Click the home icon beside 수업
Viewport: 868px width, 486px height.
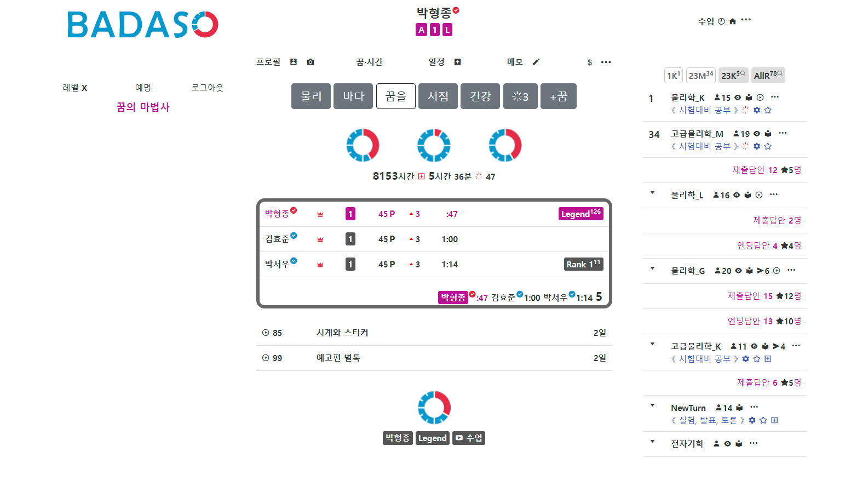click(732, 21)
